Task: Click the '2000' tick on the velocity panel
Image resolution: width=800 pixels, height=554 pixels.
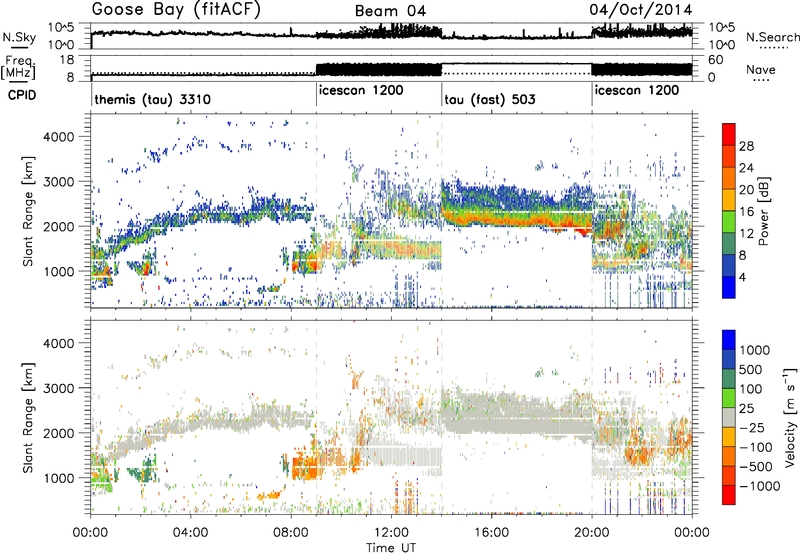Action: [x=58, y=433]
